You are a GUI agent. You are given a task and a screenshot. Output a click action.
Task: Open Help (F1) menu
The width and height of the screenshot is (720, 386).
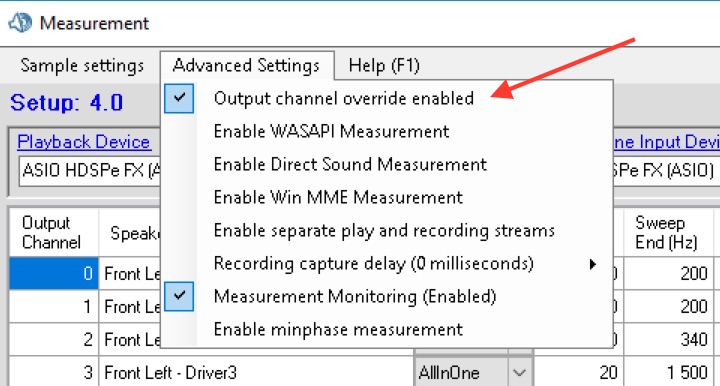click(x=384, y=66)
